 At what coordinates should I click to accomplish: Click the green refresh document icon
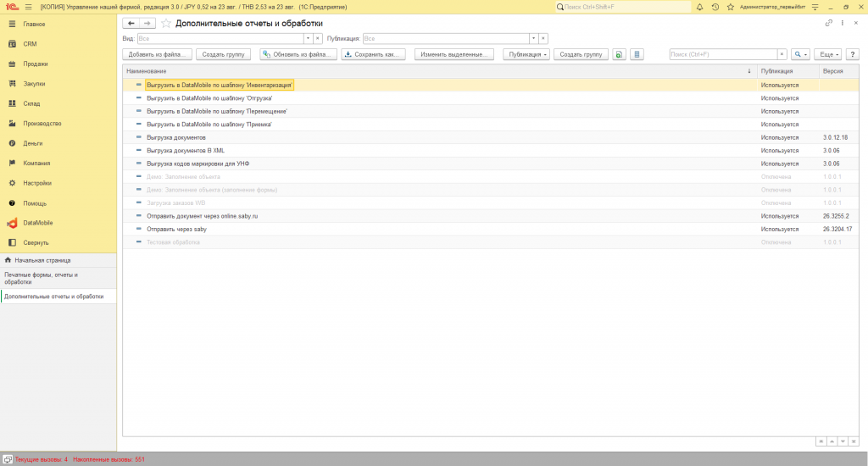tap(619, 54)
